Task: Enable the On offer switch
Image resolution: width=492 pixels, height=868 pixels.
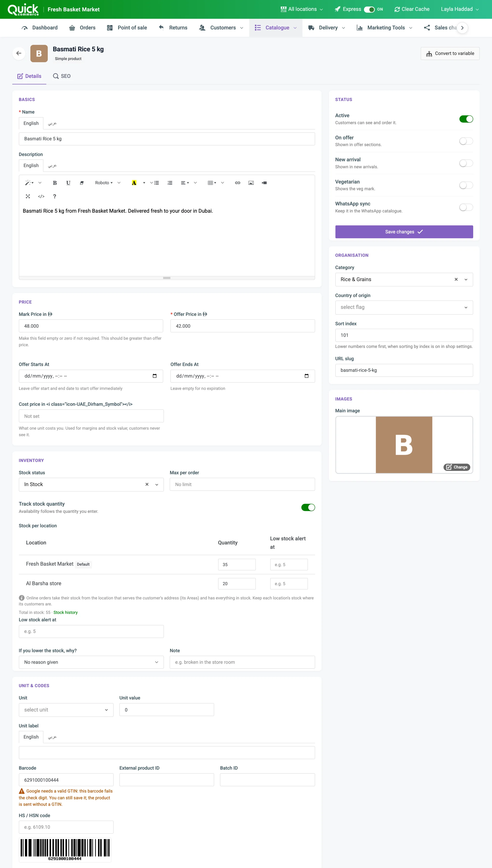Action: [466, 141]
